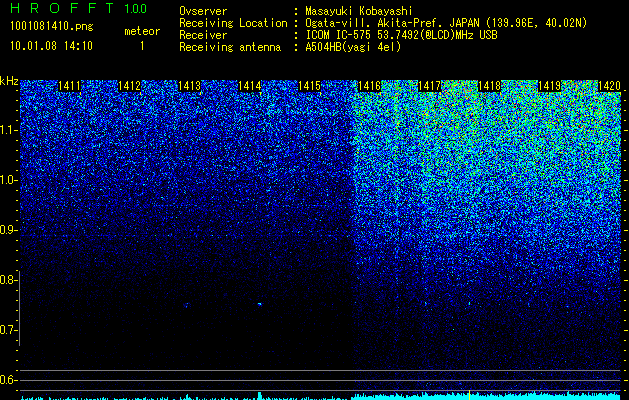
Task: Click the date stamp 10.01.08 14:10
Action: (52, 46)
